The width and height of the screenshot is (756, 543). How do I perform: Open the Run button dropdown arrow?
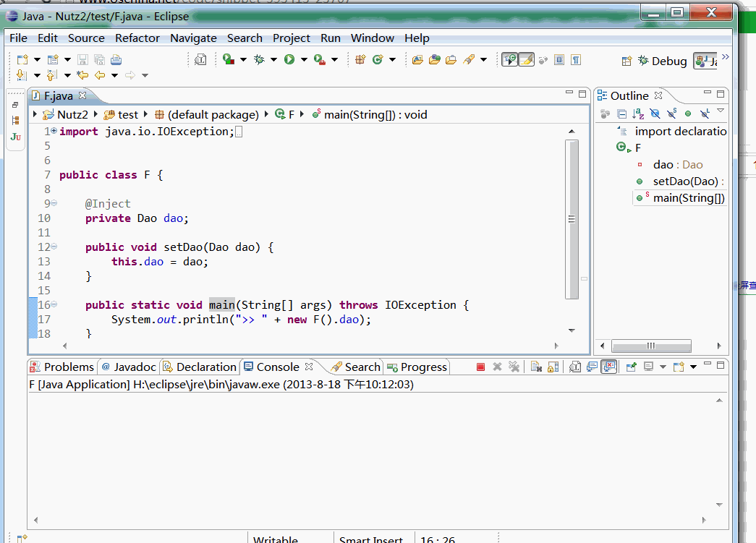(304, 60)
